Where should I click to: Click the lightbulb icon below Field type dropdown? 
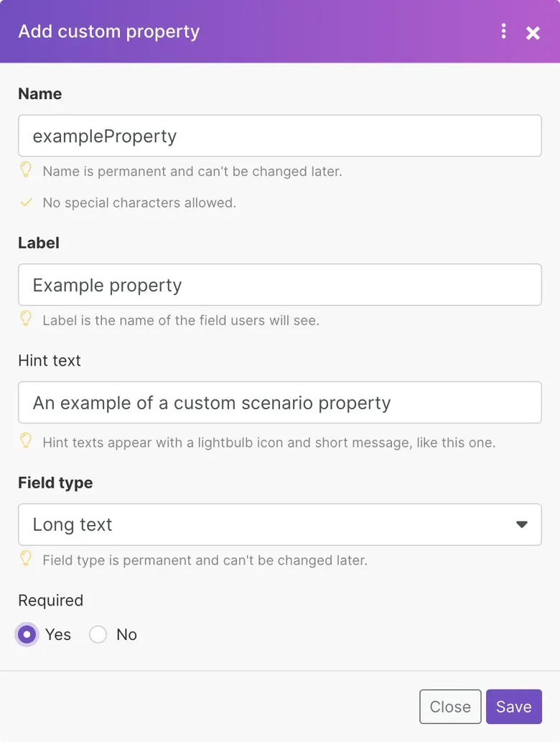pyautogui.click(x=26, y=558)
